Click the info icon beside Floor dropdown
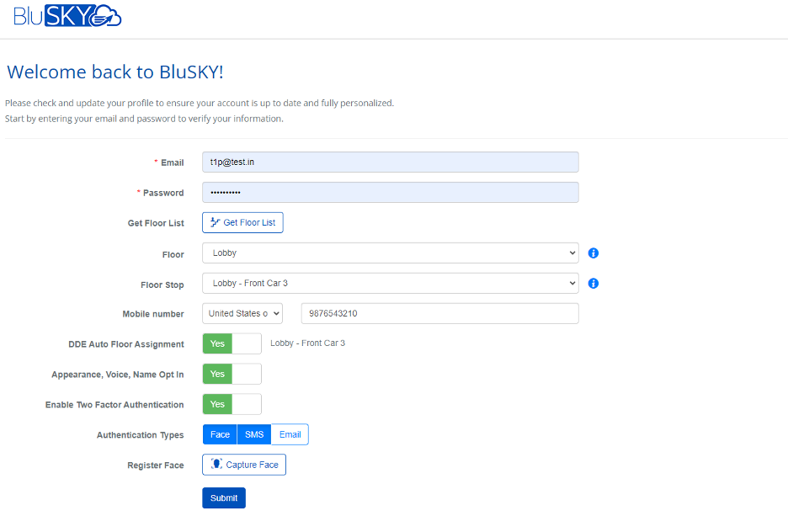Screen dimensions: 788x532 pyautogui.click(x=593, y=253)
